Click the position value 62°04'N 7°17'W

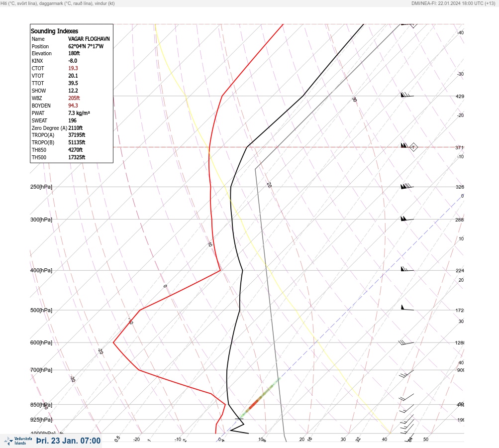pyautogui.click(x=86, y=46)
